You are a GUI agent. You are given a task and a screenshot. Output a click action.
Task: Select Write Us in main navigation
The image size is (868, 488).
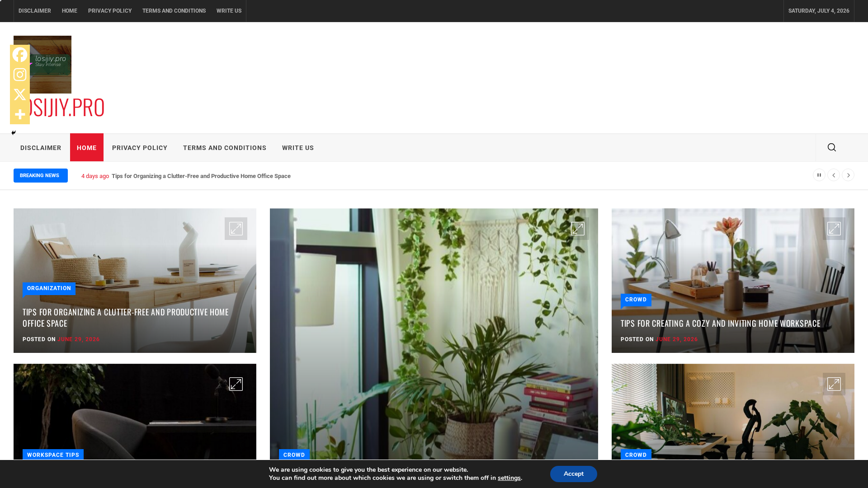point(298,148)
